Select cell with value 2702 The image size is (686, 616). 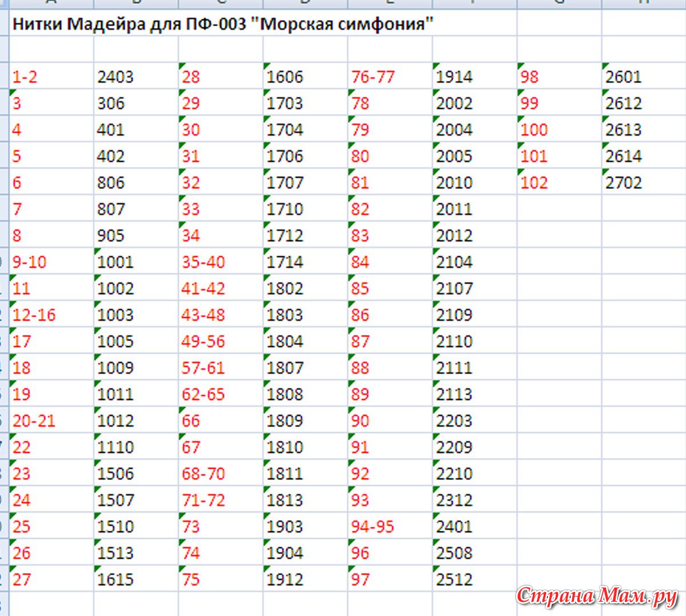tap(644, 182)
